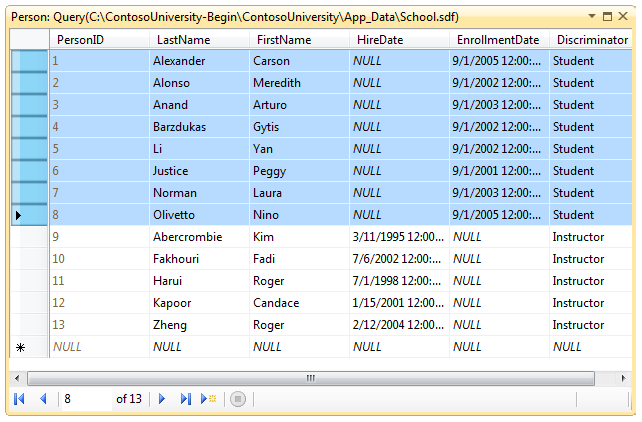Click the new-row asterisk row header
The image size is (642, 422).
tap(29, 347)
